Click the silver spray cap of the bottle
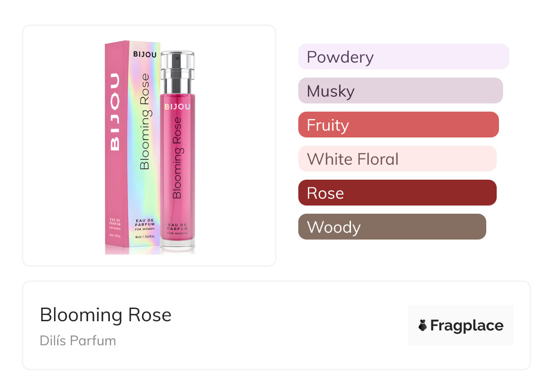Viewport: 553px width, 392px height. [x=178, y=68]
